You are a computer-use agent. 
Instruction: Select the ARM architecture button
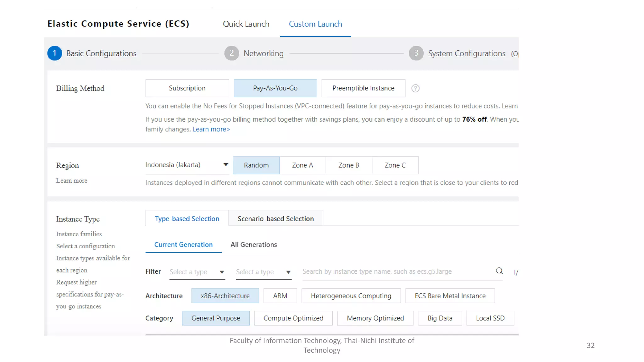tap(280, 296)
